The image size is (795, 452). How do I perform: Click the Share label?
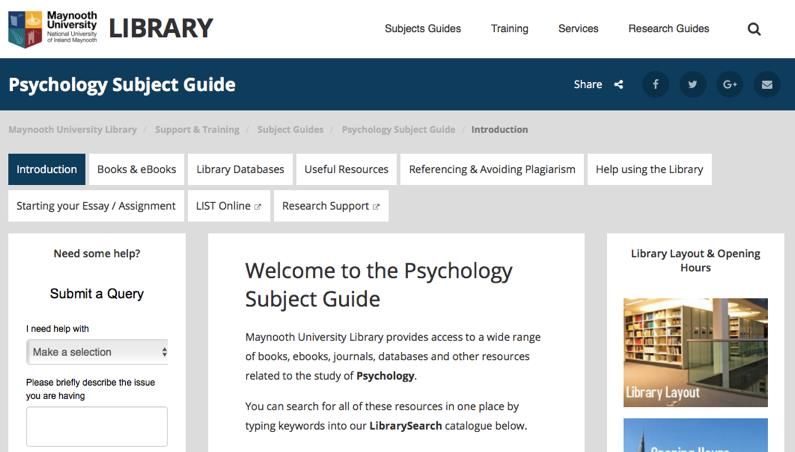[588, 84]
